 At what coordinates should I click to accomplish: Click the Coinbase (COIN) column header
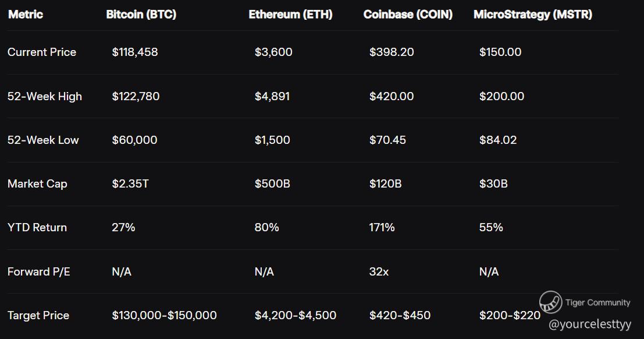[x=408, y=15]
